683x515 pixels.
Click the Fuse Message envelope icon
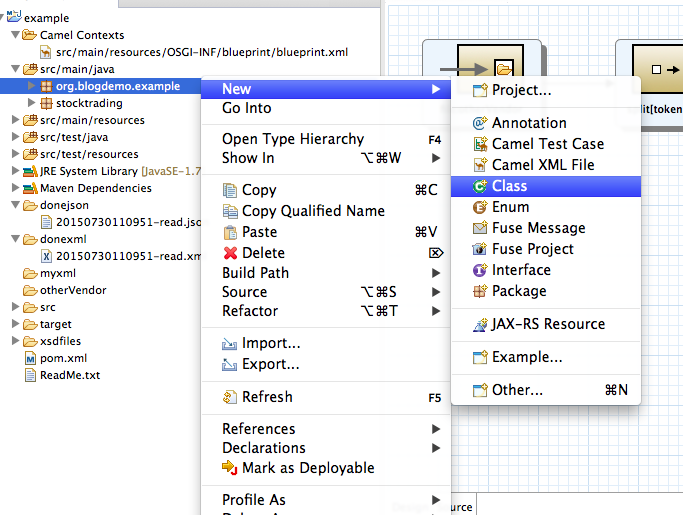tap(480, 228)
